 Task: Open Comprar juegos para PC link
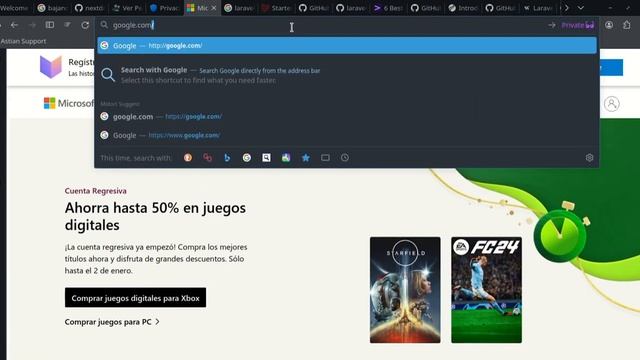(x=112, y=322)
